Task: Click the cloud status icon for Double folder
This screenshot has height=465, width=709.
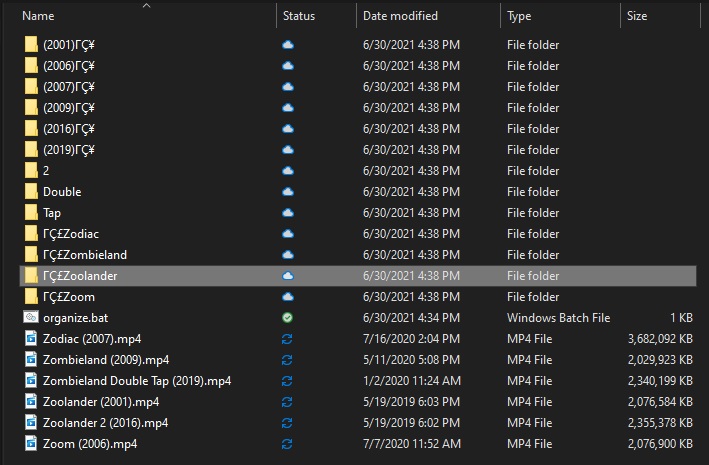Action: 288,192
